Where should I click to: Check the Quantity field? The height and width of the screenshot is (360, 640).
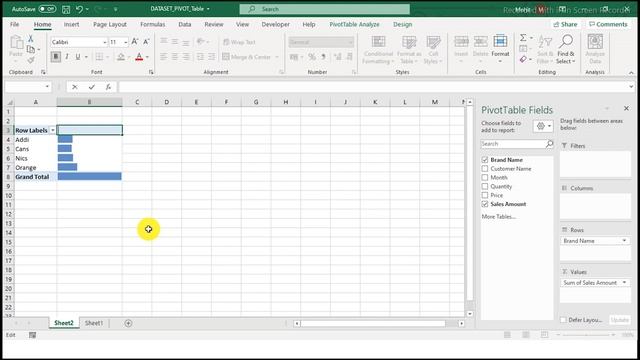point(484,187)
